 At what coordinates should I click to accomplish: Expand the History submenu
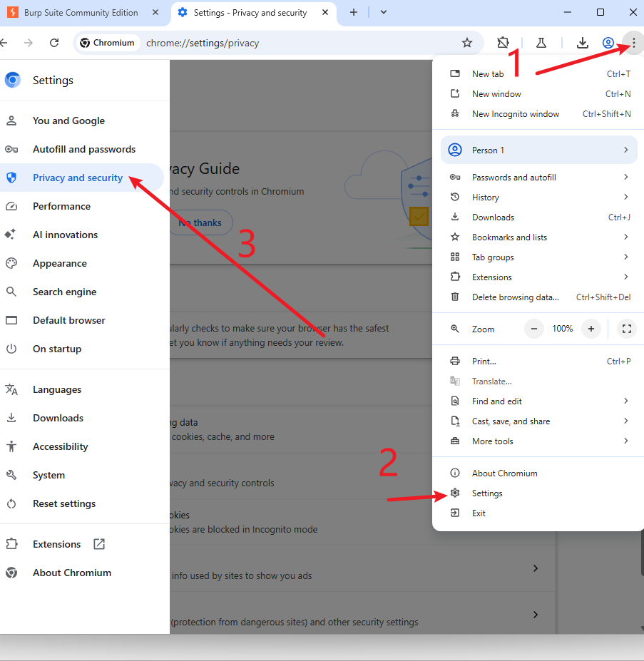point(538,198)
